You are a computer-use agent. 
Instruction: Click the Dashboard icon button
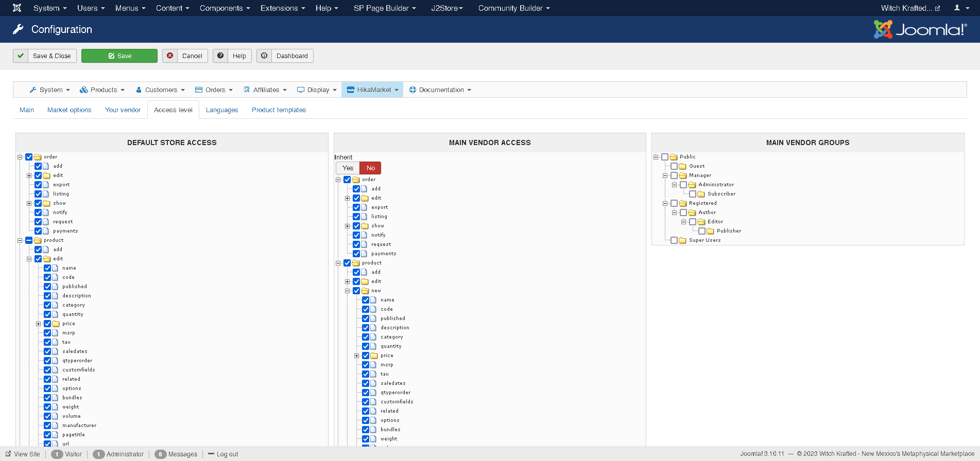tap(264, 56)
